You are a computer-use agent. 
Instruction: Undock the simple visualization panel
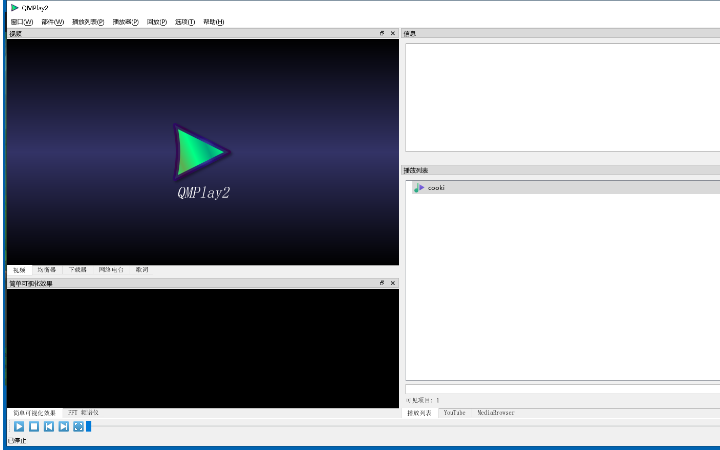(382, 283)
